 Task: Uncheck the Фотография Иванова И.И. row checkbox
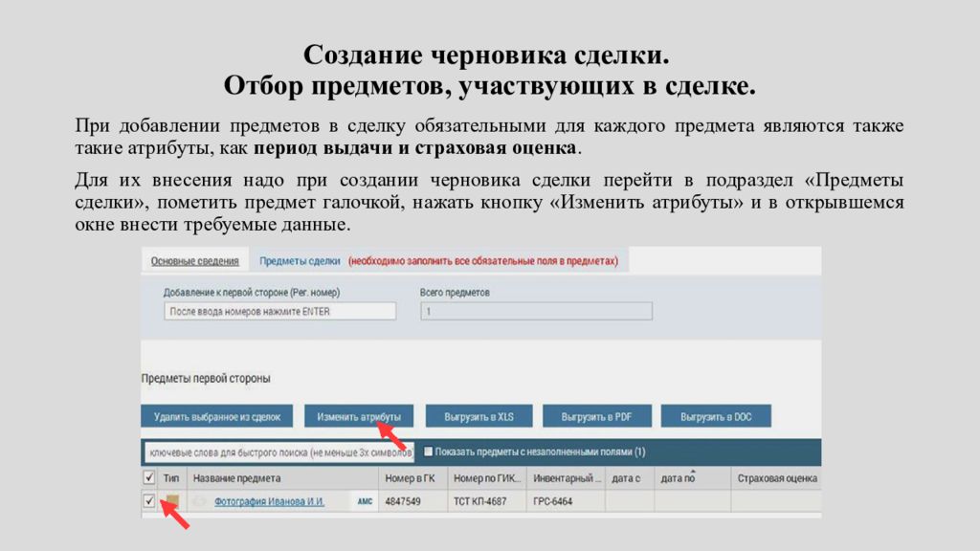(148, 500)
